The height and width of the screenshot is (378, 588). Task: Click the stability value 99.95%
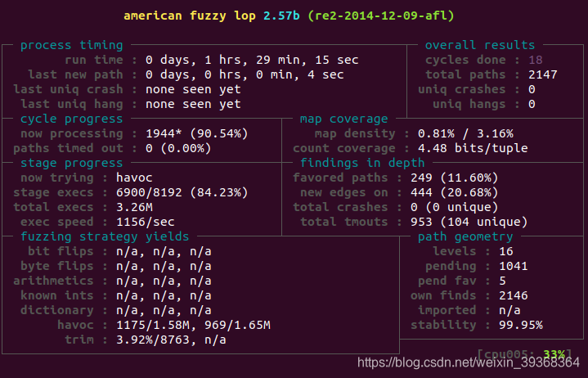click(521, 325)
